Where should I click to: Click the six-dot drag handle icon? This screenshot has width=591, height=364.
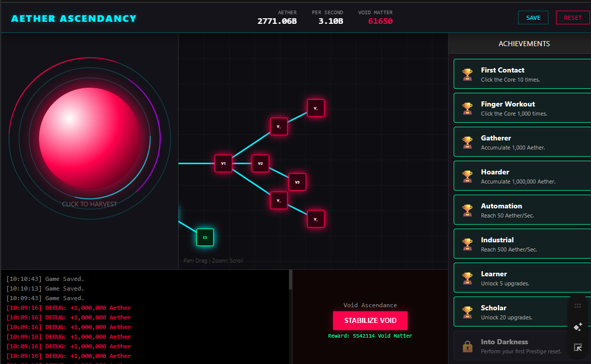577,306
